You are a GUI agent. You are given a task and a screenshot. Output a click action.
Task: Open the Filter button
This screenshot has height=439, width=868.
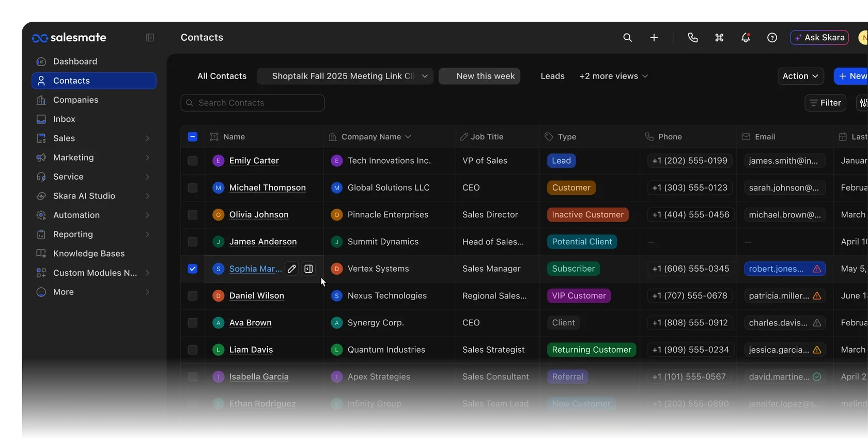click(825, 103)
